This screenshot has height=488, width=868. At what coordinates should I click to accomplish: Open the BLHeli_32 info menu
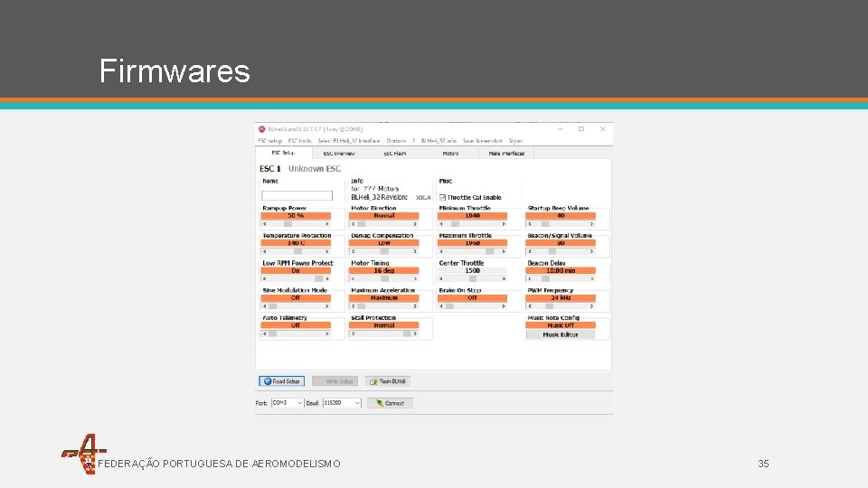(x=439, y=141)
